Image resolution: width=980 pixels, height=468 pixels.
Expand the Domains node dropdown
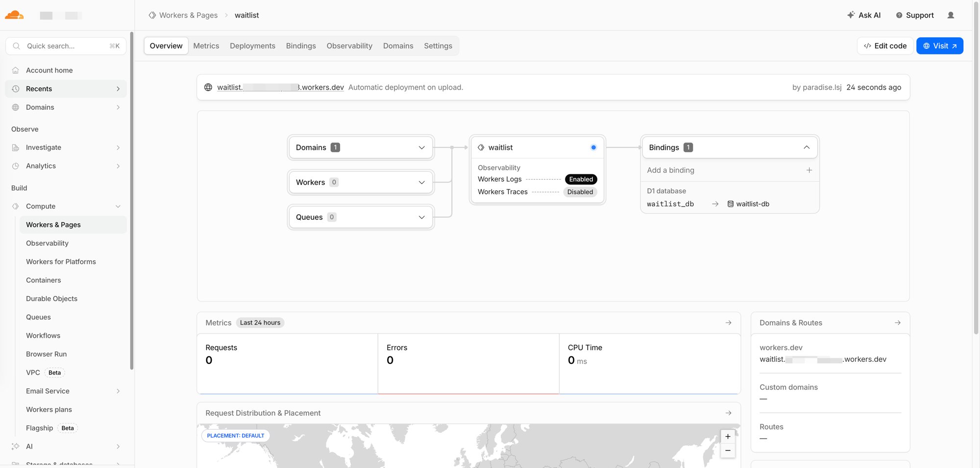point(422,147)
